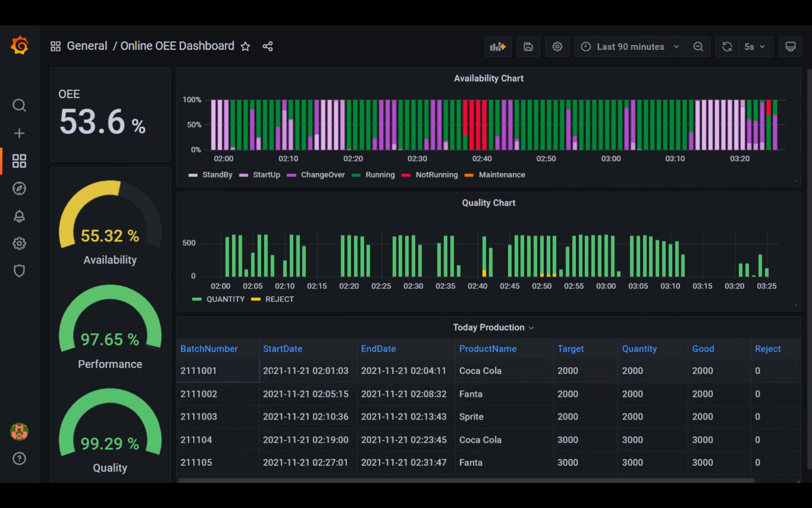Open Alerting bell icon in sidebar

pyautogui.click(x=19, y=216)
